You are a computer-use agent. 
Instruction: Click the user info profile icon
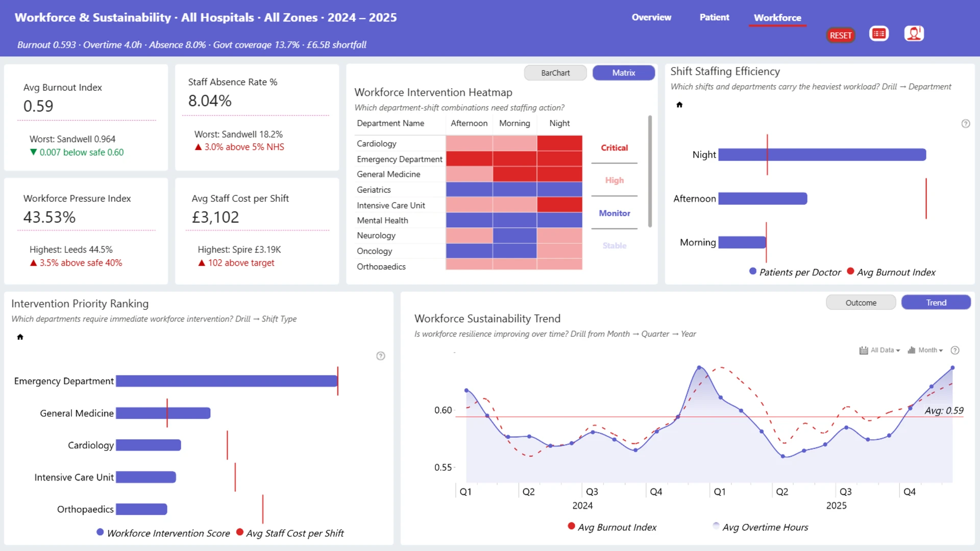914,34
